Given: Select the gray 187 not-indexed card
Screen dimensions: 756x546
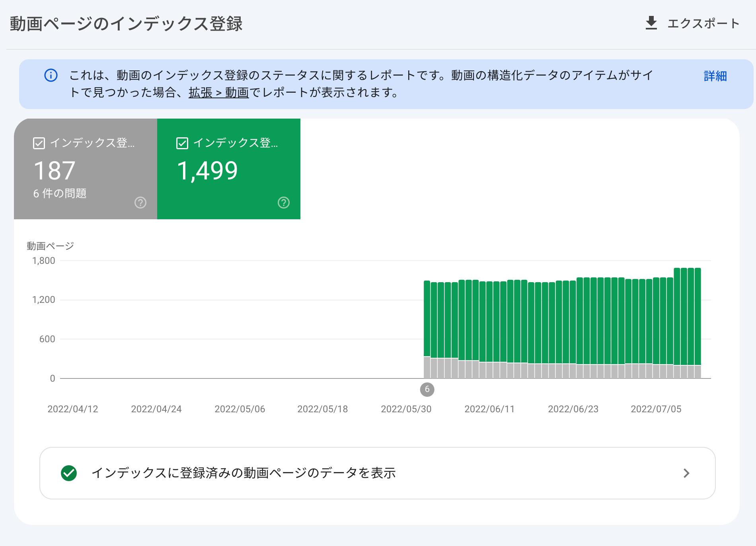Looking at the screenshot, I should point(86,169).
